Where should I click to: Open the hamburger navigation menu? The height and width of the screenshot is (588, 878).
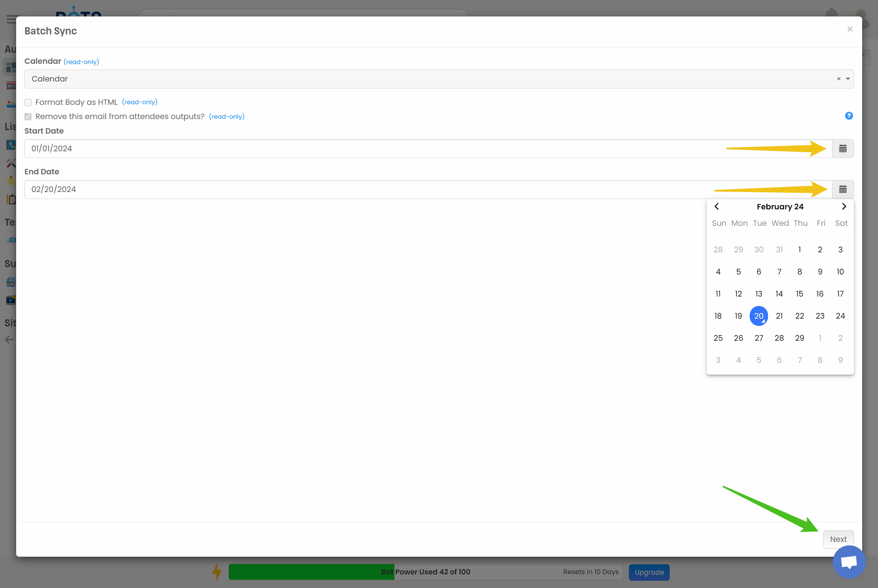coord(12,19)
